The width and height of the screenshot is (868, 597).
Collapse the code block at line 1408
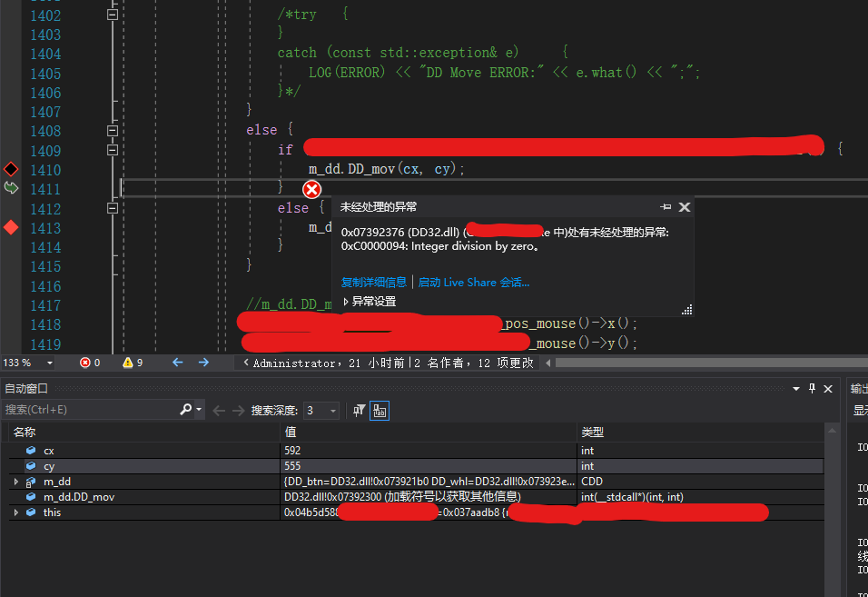pos(112,130)
